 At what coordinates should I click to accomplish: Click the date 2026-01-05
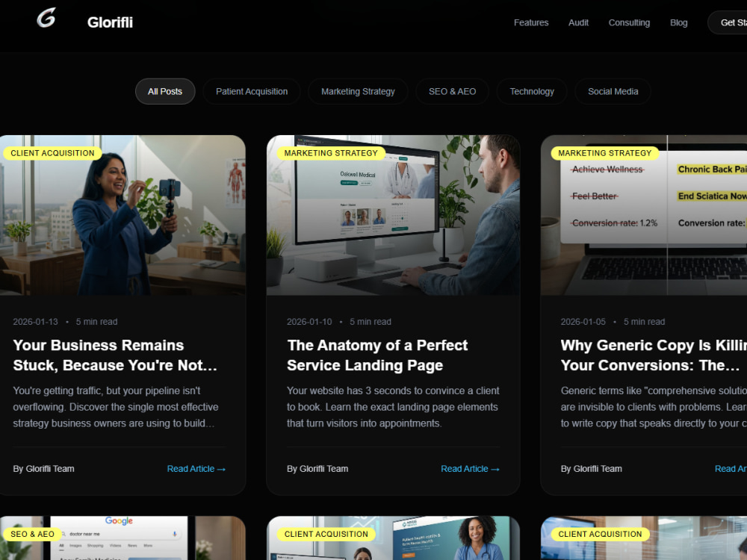tap(583, 322)
